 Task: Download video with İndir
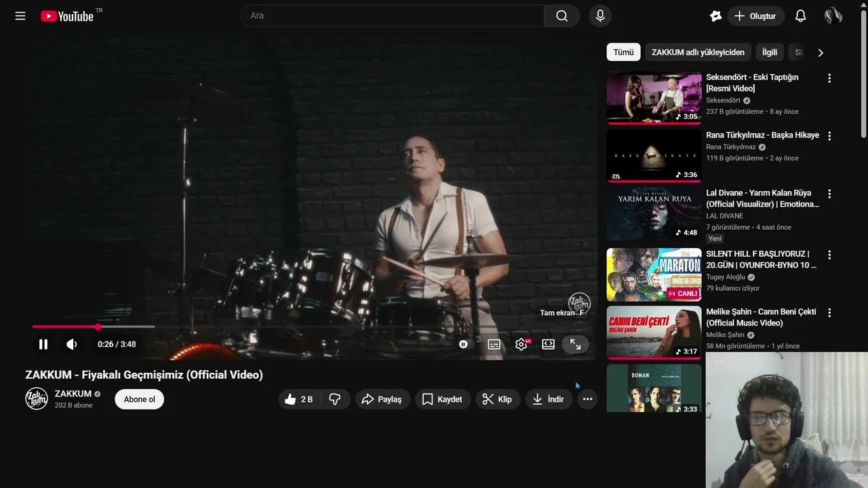tap(549, 399)
